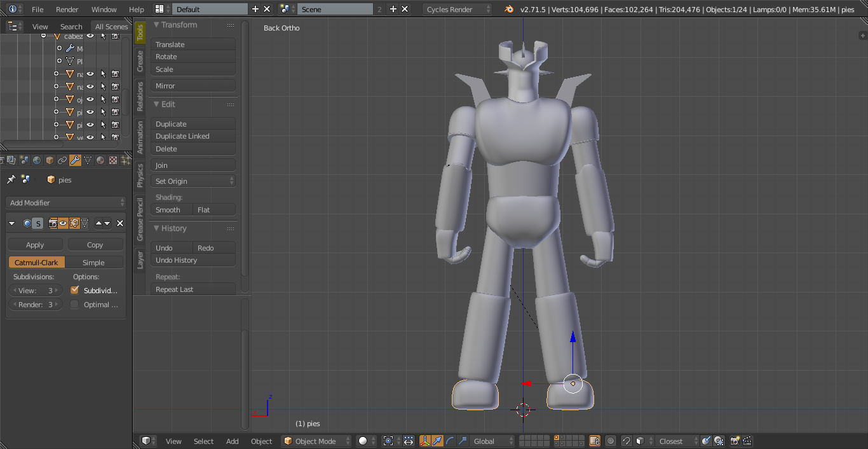Click the modifier type sphere icon beside S
Viewport: 868px width, 449px height.
(27, 223)
